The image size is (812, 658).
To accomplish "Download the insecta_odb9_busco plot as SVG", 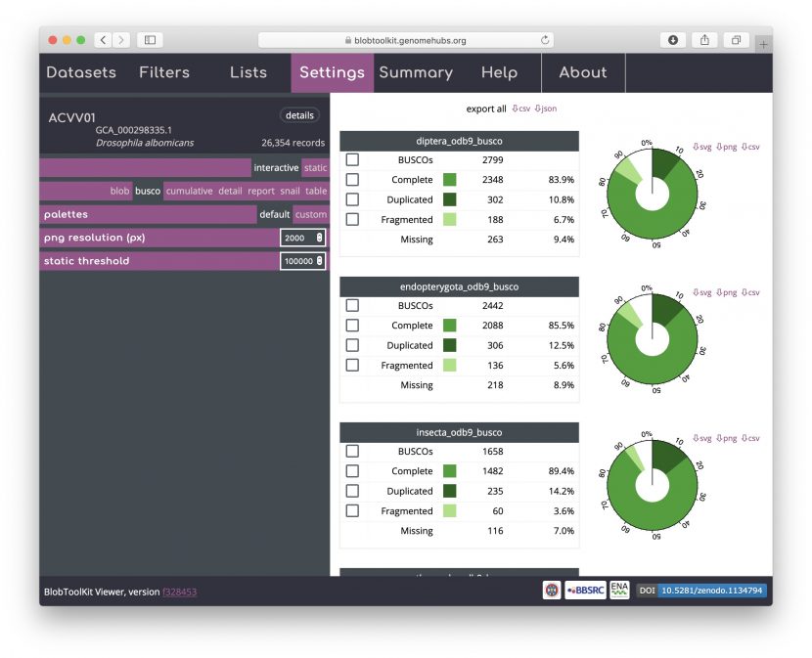I will coord(702,438).
